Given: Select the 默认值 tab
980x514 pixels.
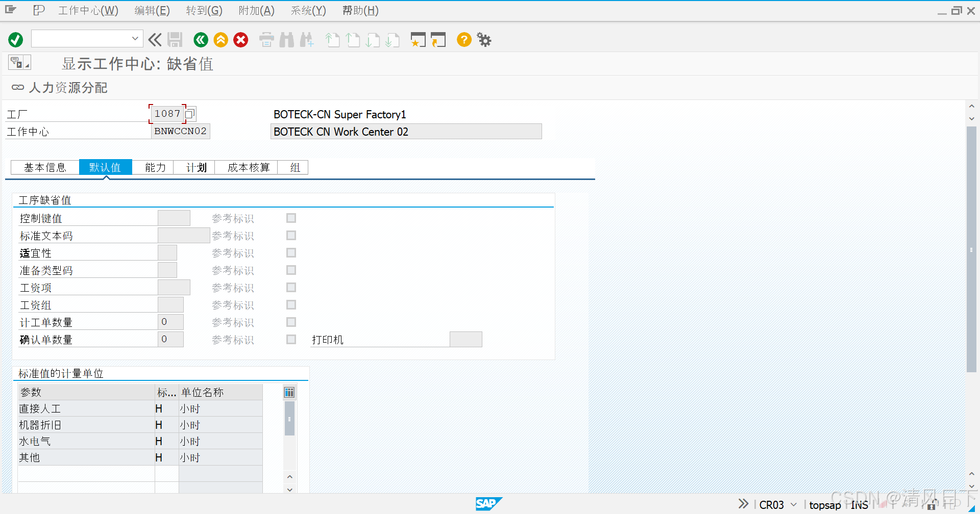Looking at the screenshot, I should pyautogui.click(x=105, y=167).
